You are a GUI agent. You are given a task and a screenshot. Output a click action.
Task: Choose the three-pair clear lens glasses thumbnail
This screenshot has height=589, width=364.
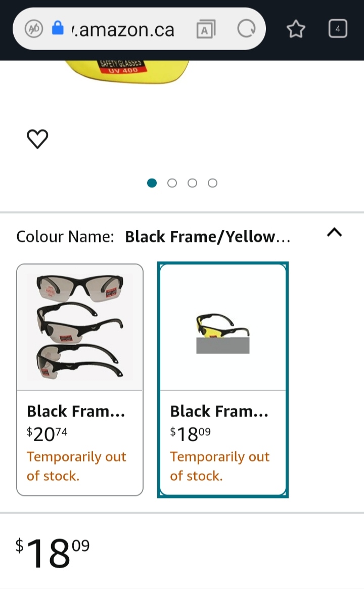pyautogui.click(x=80, y=327)
